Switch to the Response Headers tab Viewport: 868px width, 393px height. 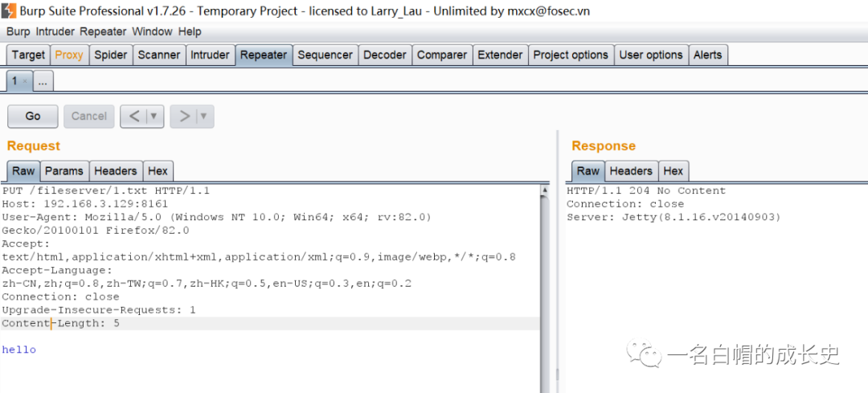631,171
